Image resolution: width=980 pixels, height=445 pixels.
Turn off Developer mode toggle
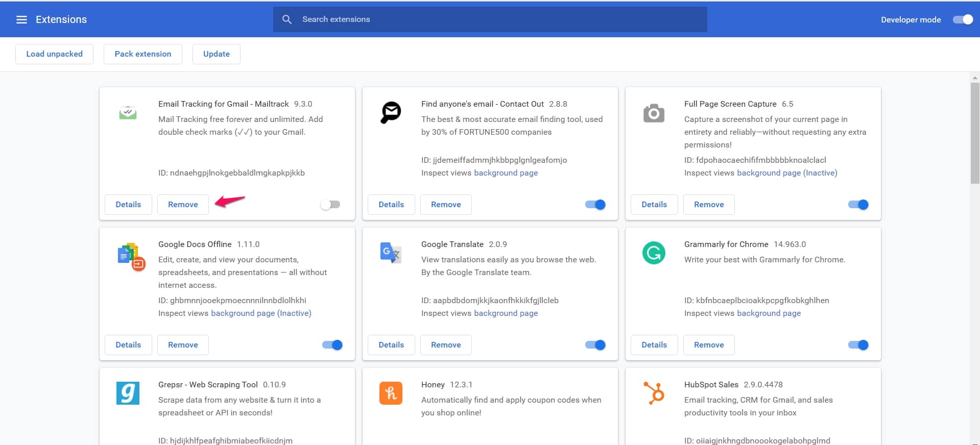[x=963, y=19]
